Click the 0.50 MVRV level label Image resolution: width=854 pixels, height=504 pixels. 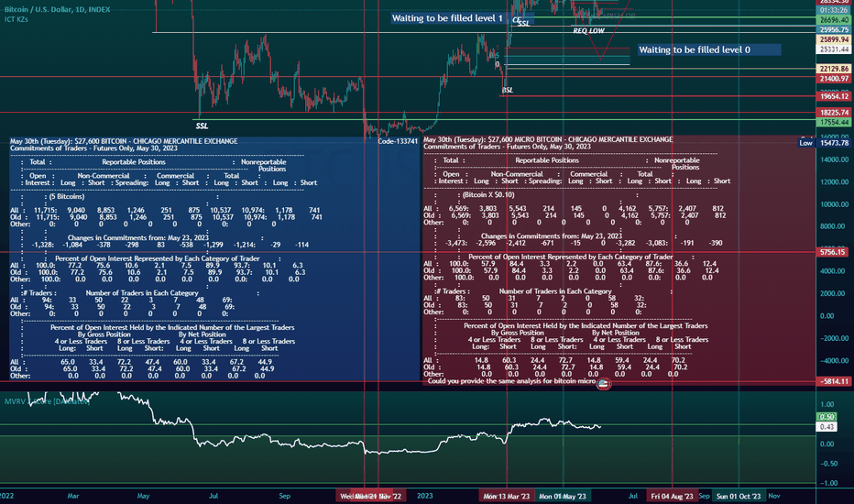tap(827, 417)
